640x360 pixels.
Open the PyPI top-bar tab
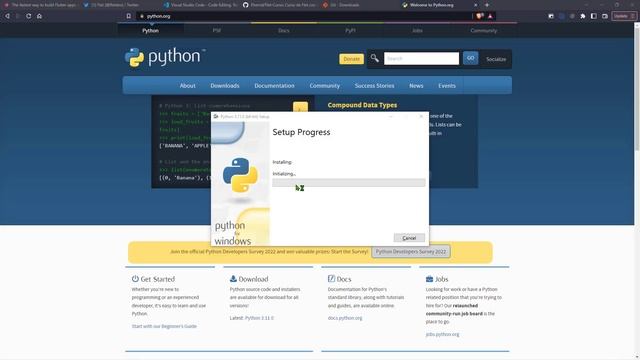pyautogui.click(x=350, y=31)
